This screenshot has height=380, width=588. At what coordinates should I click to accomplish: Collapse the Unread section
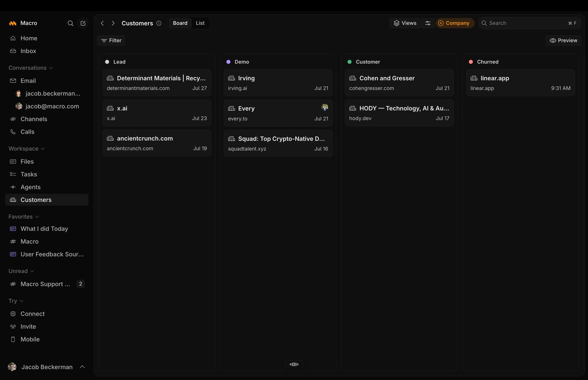click(x=21, y=271)
